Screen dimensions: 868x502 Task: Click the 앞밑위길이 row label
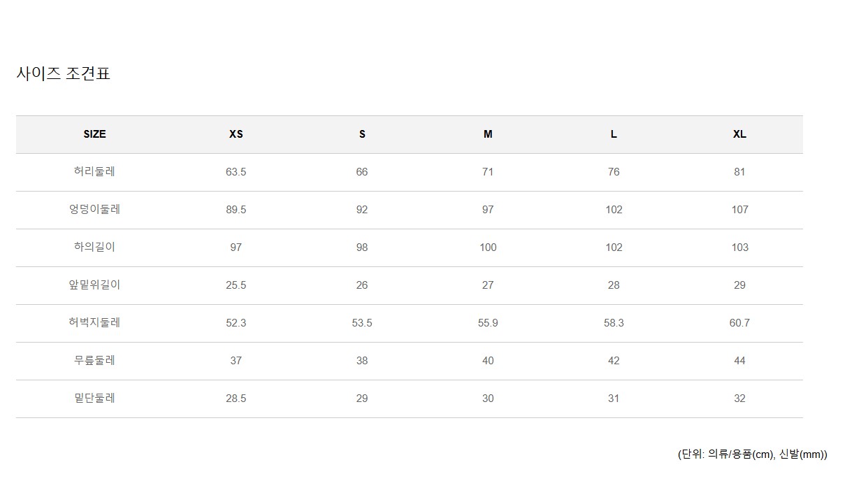(x=94, y=285)
